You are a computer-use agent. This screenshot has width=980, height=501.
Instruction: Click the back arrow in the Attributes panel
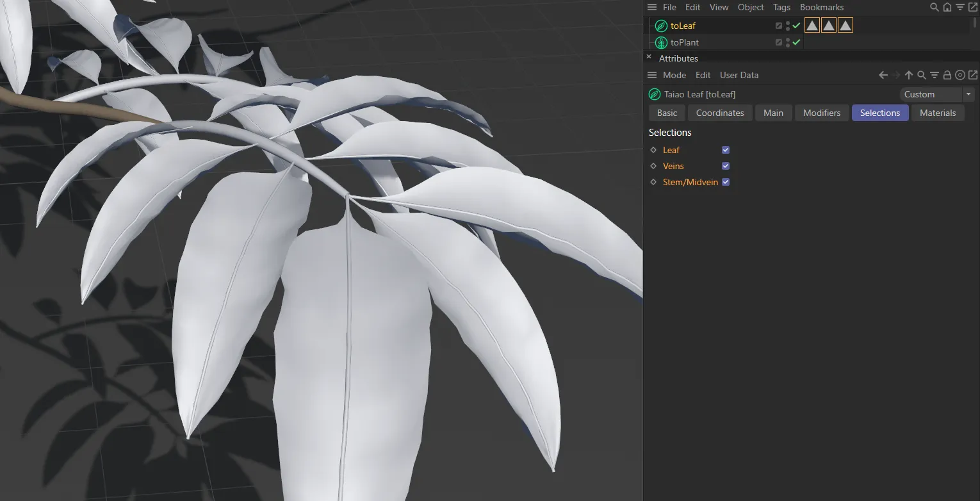(883, 74)
